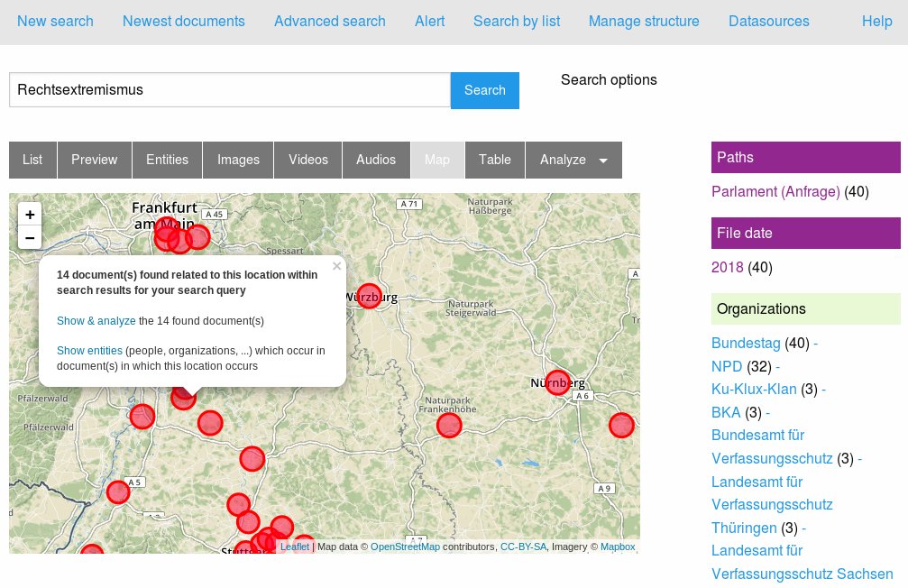Click Show & analyze link
Viewport: 908px width, 588px height.
tap(96, 321)
